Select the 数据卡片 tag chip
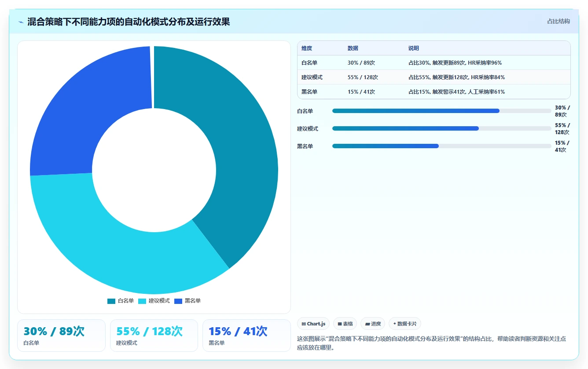Image resolution: width=588 pixels, height=369 pixels. coord(405,324)
